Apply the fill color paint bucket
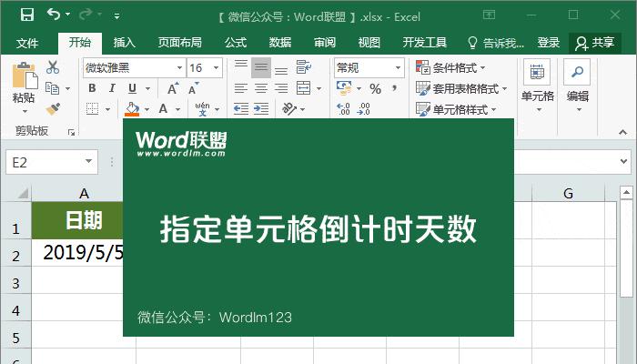Viewport: 637px width, 364px height. coord(132,109)
